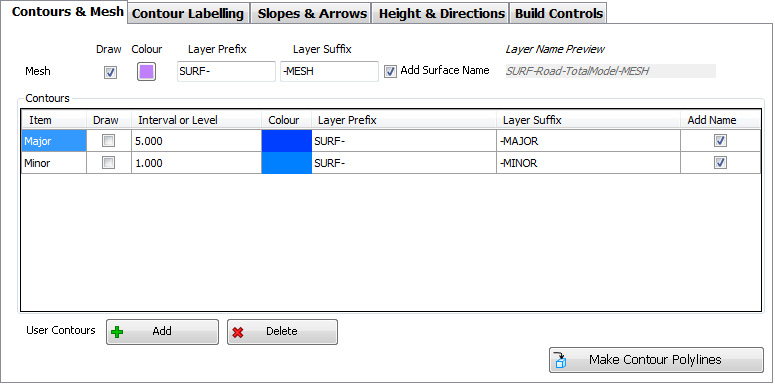Toggle Add Name for Minor row
This screenshot has width=775, height=384.
pos(721,163)
